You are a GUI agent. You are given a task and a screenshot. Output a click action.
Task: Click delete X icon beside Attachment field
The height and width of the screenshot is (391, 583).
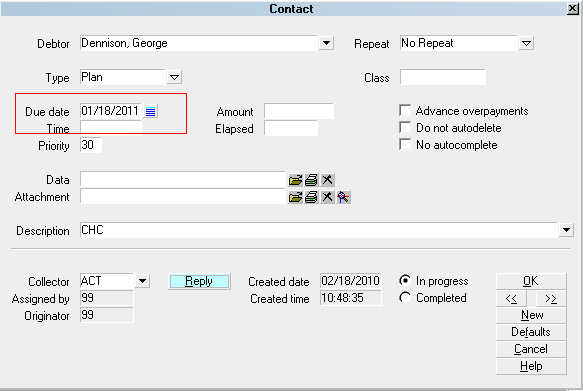pos(327,197)
